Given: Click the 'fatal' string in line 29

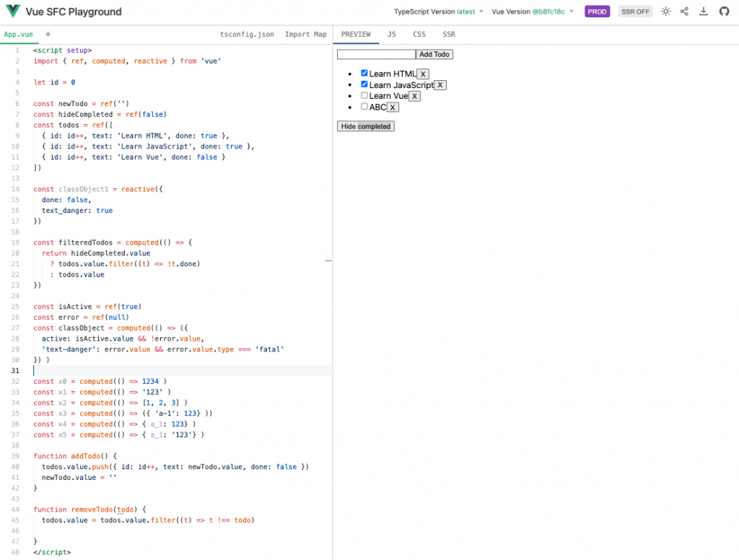Looking at the screenshot, I should point(270,349).
